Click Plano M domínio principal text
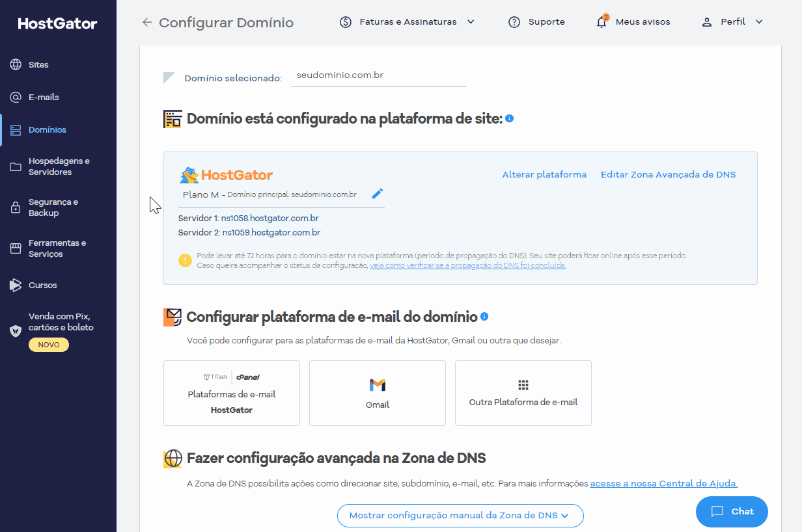 click(x=270, y=194)
